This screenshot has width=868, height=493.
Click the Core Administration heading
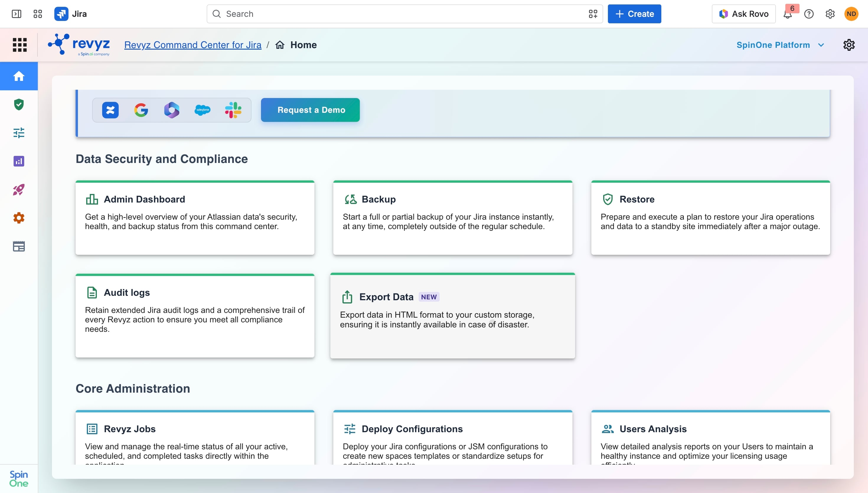point(133,388)
